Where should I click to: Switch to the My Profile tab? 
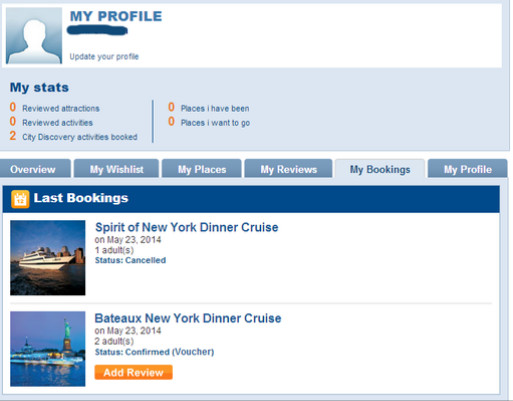(x=468, y=169)
